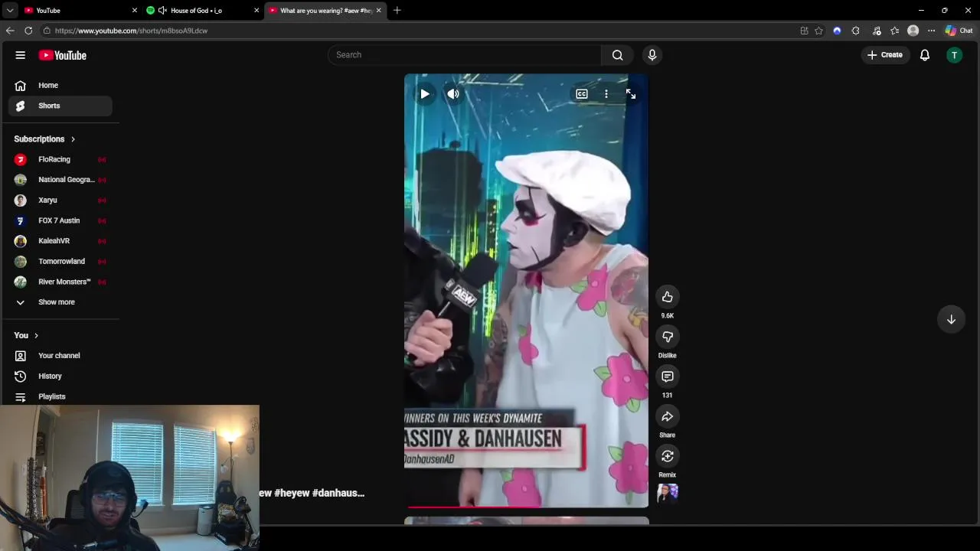Open the Create menu
This screenshot has width=980, height=551.
click(x=885, y=55)
